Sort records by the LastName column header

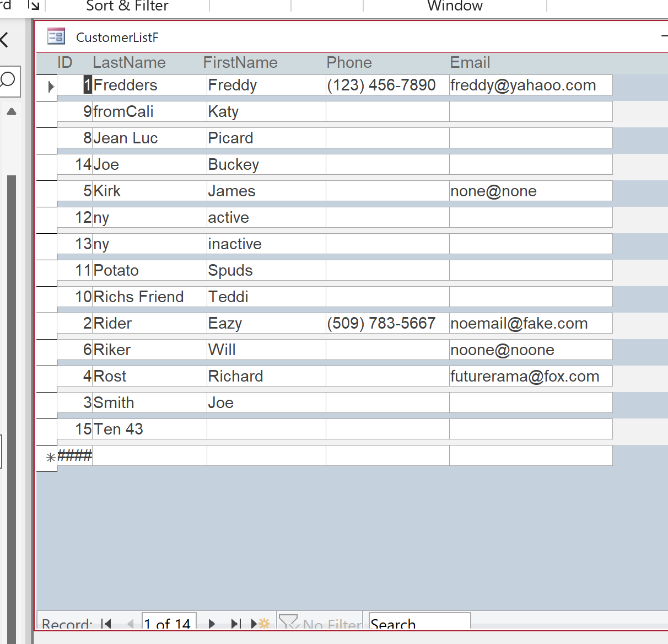(x=129, y=62)
